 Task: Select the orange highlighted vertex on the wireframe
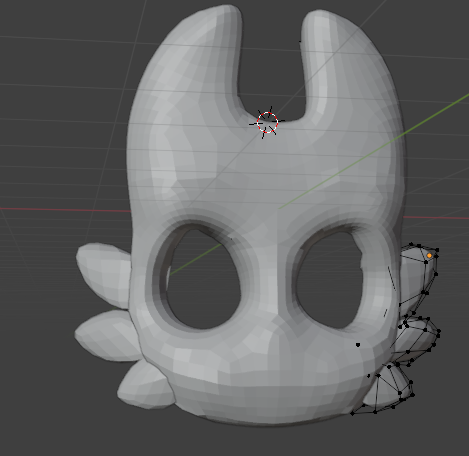[x=429, y=256]
